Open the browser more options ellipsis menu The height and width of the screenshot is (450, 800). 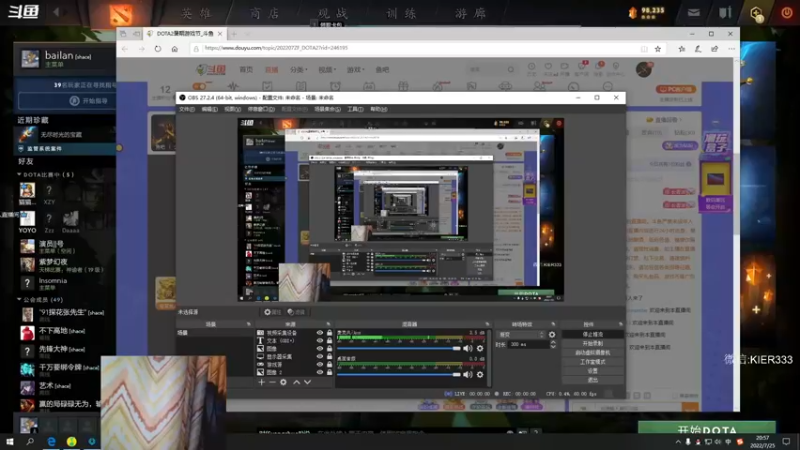(x=732, y=49)
